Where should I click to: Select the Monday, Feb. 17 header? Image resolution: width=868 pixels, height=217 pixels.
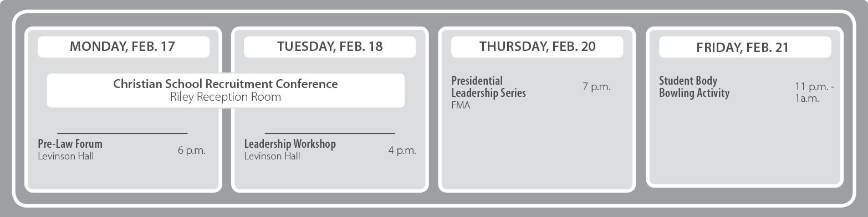[124, 46]
